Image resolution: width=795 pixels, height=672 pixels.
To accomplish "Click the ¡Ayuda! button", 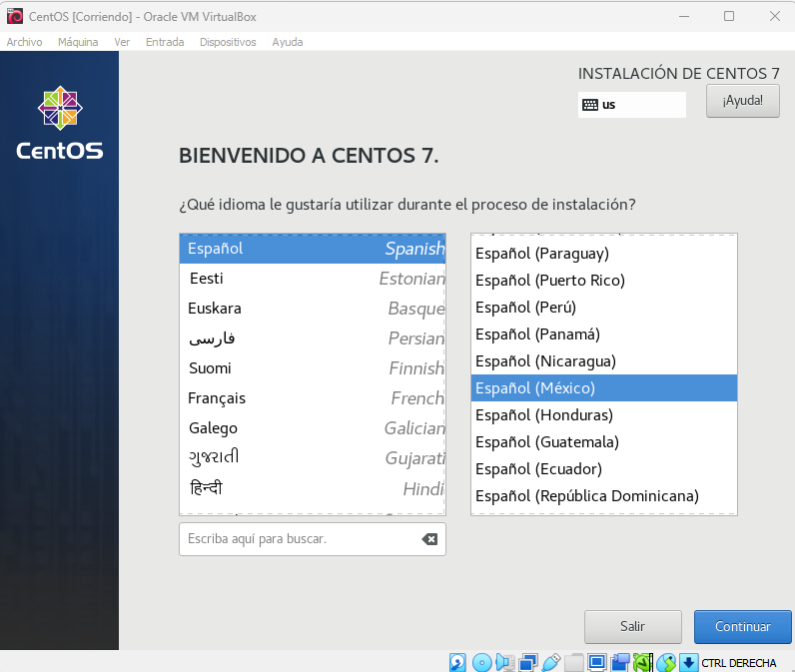I will [x=743, y=101].
